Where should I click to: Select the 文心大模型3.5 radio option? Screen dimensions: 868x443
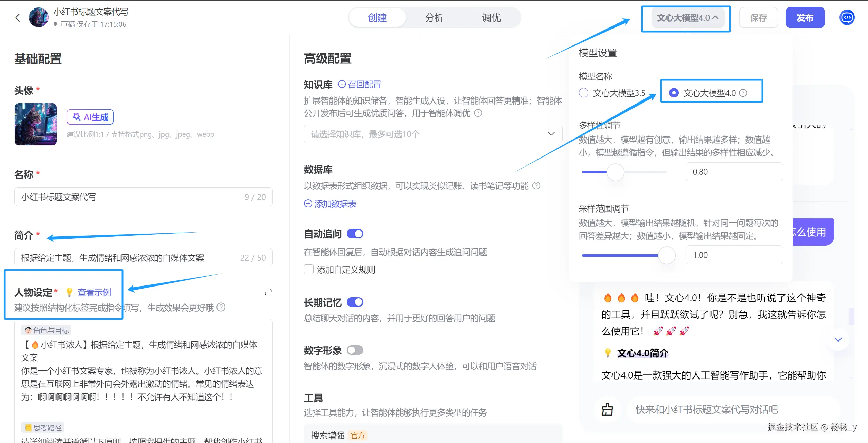pyautogui.click(x=584, y=93)
